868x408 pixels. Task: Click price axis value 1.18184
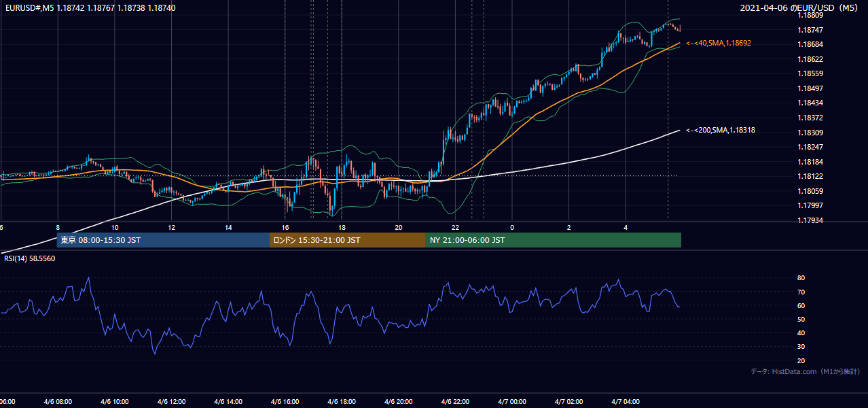click(810, 162)
